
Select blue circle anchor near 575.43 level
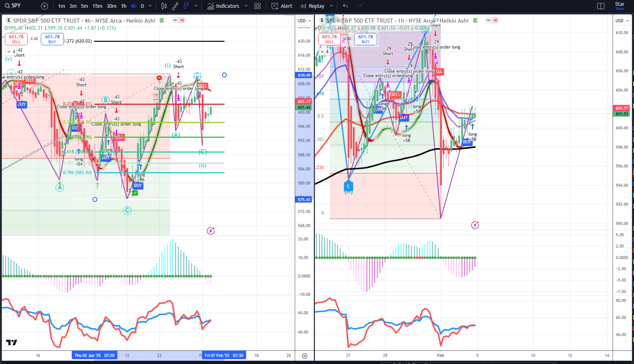[x=95, y=199]
